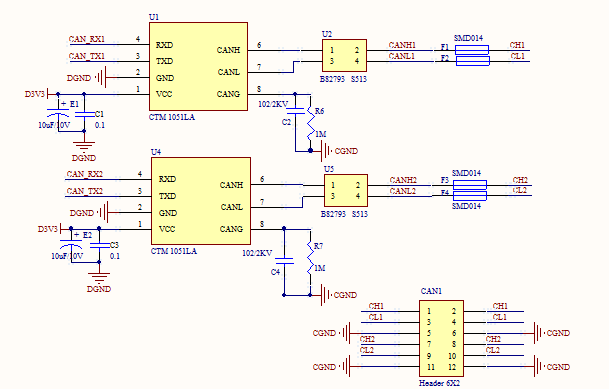The image size is (609, 389).
Task: Select capacitor C3 0.1 symbol
Action: tap(99, 245)
